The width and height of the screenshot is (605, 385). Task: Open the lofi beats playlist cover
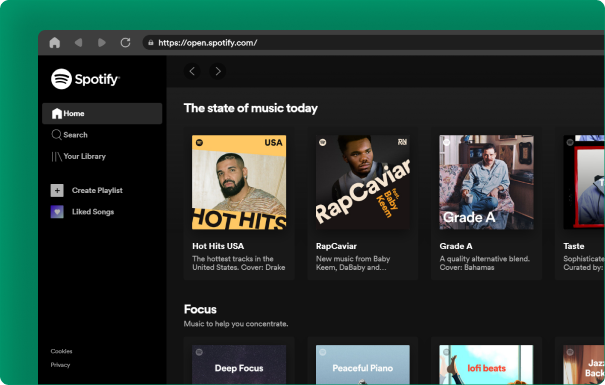point(487,365)
